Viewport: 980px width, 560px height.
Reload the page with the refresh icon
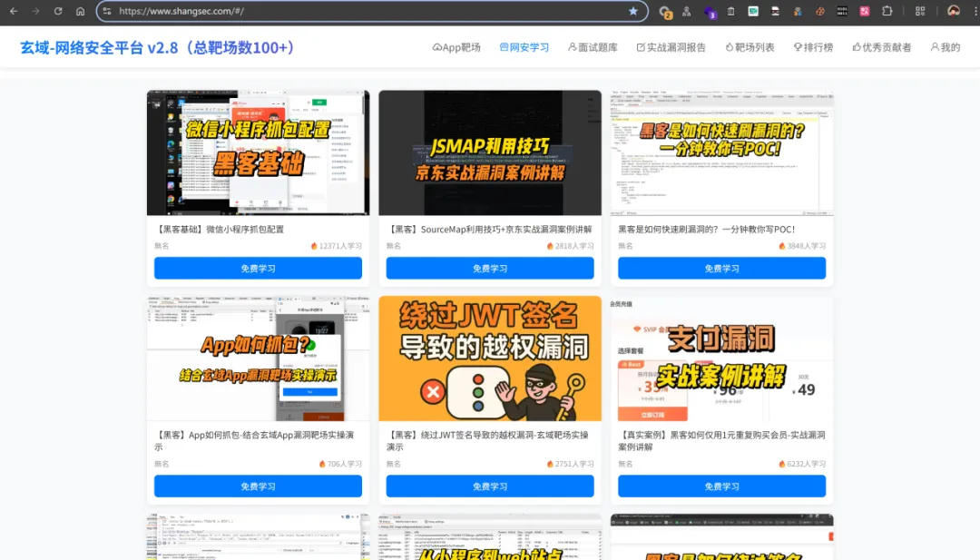[x=58, y=11]
